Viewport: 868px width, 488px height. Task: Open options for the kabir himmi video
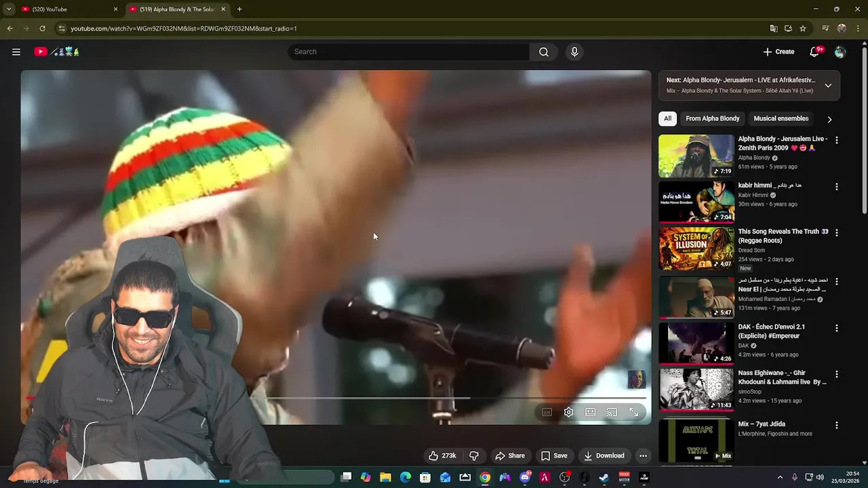(x=836, y=186)
